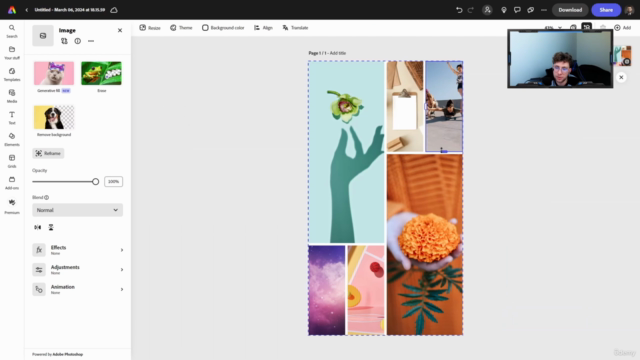This screenshot has width=640, height=360.
Task: Flip the image horizontally
Action: 38,227
